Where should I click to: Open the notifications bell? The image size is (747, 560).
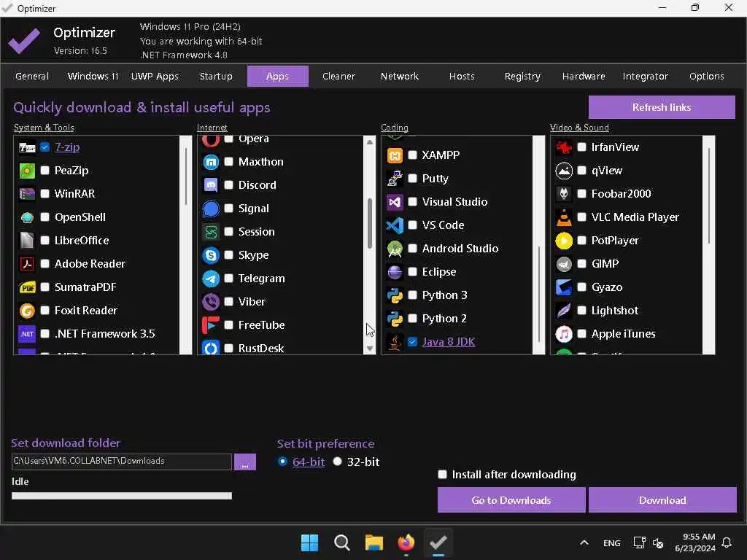[x=727, y=542]
